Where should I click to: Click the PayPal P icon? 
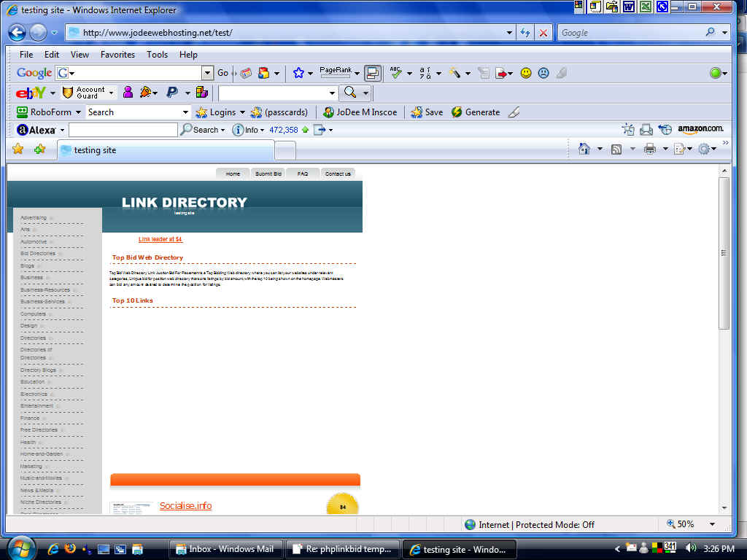pos(172,93)
